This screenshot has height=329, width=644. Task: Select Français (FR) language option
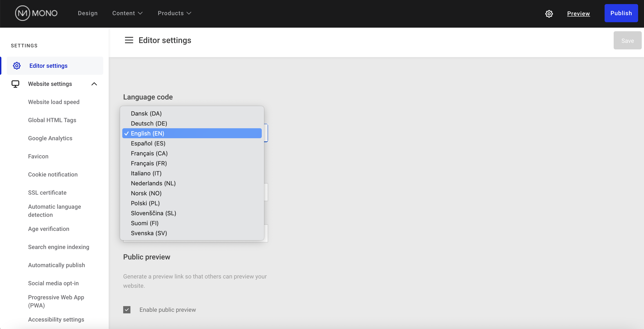point(192,163)
